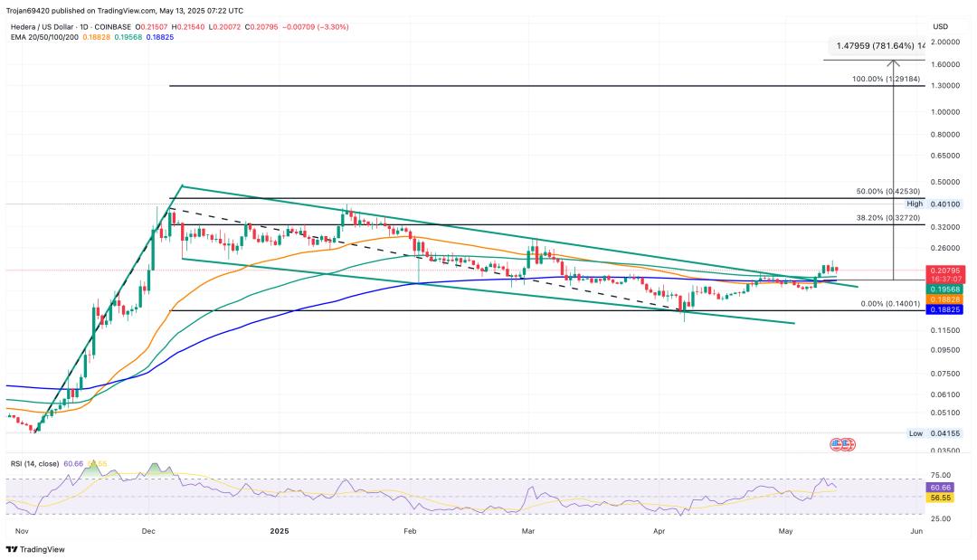This screenshot has width=977, height=560.
Task: Click the 0.05100 price axis level
Action: coord(945,413)
